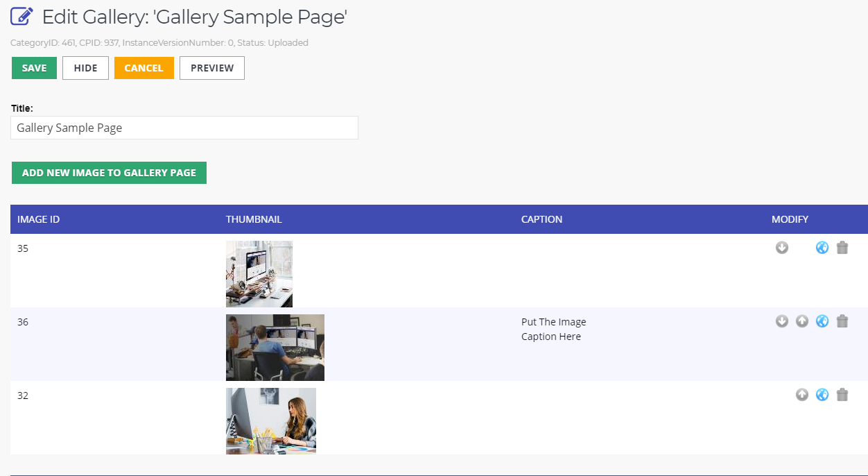Click the CategoryID status info line

159,42
